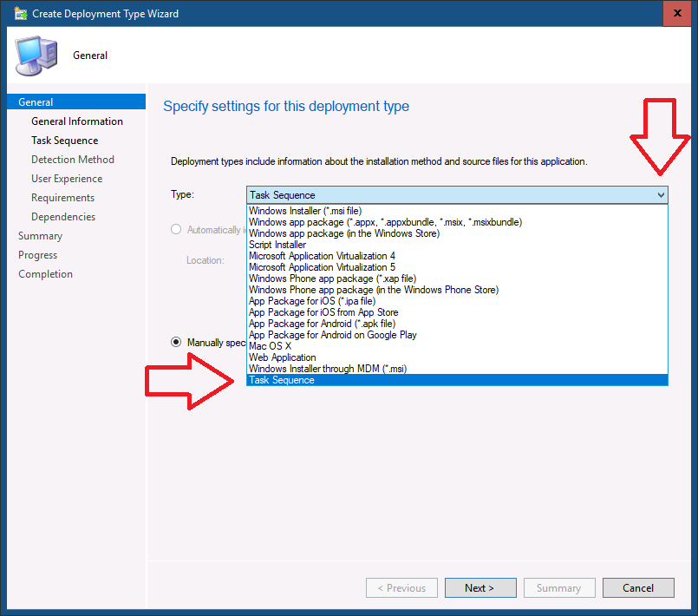Viewport: 698px width, 616px height.
Task: Select App Package for iOS from App Store
Action: 457,312
